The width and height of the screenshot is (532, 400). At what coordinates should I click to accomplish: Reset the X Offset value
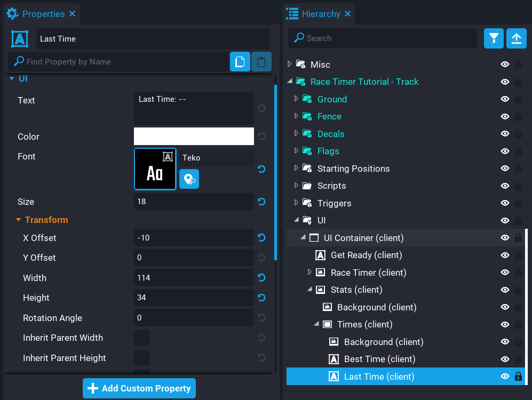(x=261, y=238)
